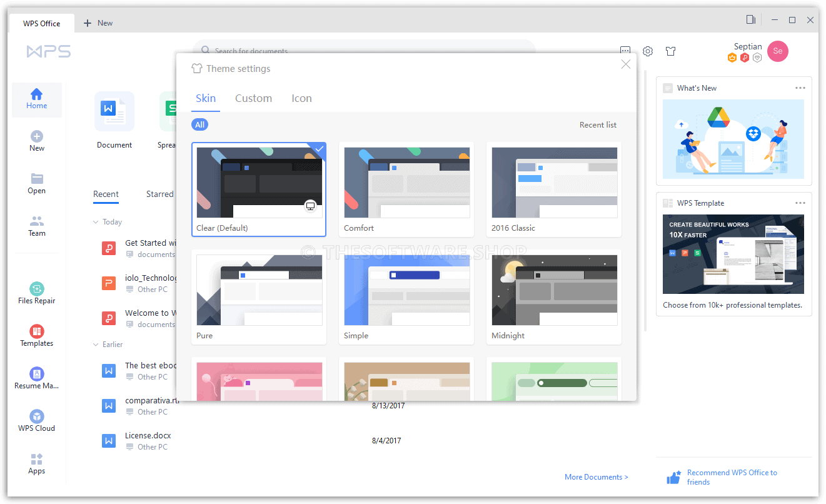Open the WPS Template banner image
Image resolution: width=826 pixels, height=504 pixels.
[733, 255]
